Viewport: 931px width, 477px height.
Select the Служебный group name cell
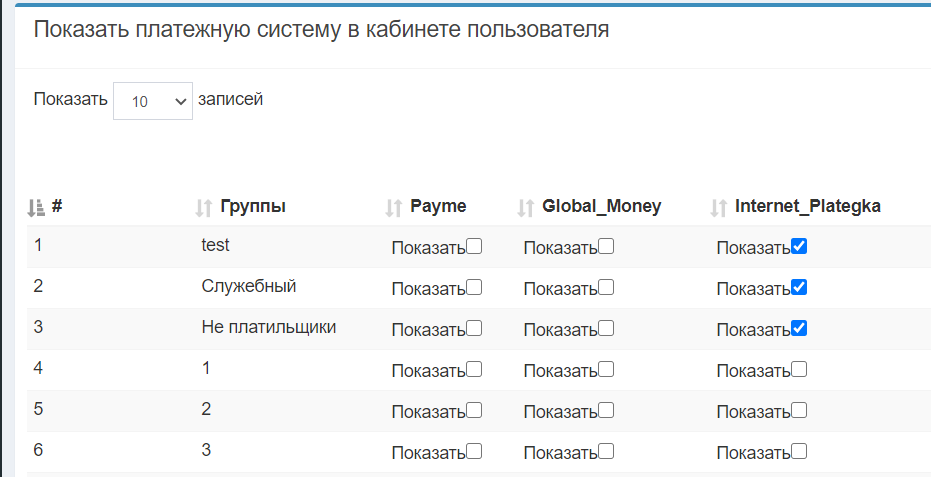click(248, 286)
